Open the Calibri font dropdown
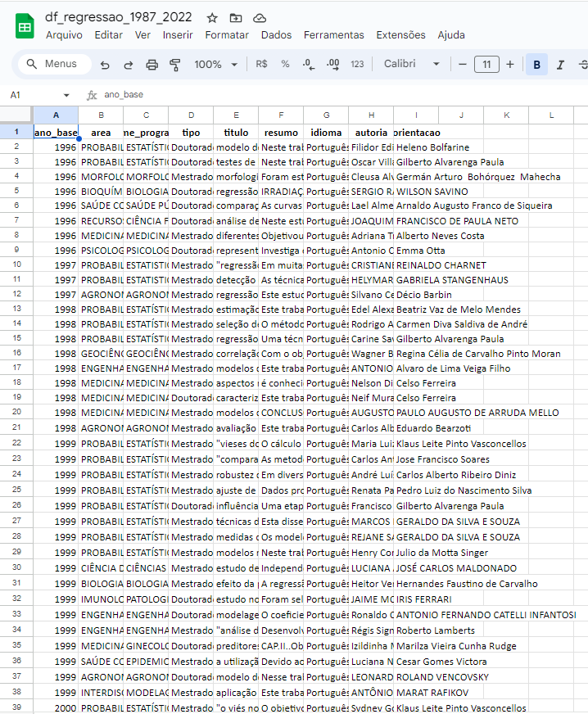Image resolution: width=588 pixels, height=714 pixels. coord(411,64)
